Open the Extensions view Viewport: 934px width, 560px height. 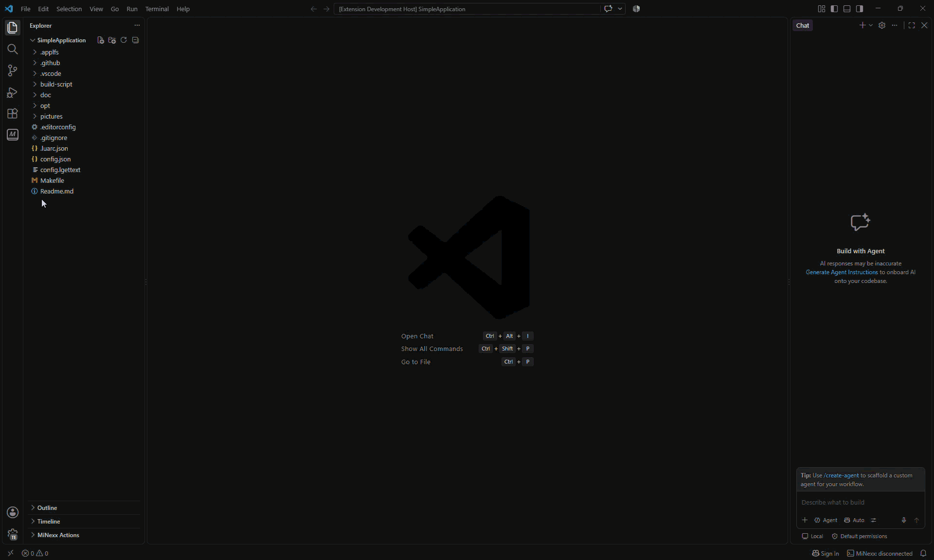click(12, 114)
